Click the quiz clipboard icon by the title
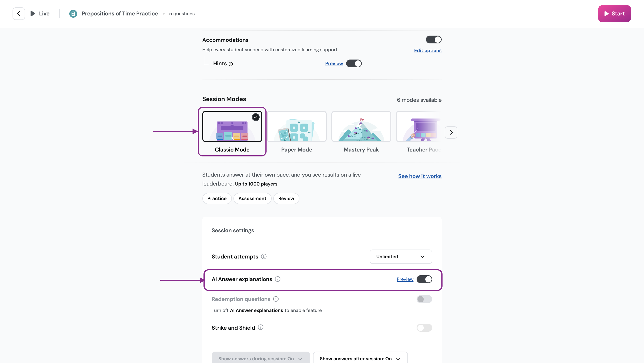This screenshot has width=644, height=363. pyautogui.click(x=73, y=13)
